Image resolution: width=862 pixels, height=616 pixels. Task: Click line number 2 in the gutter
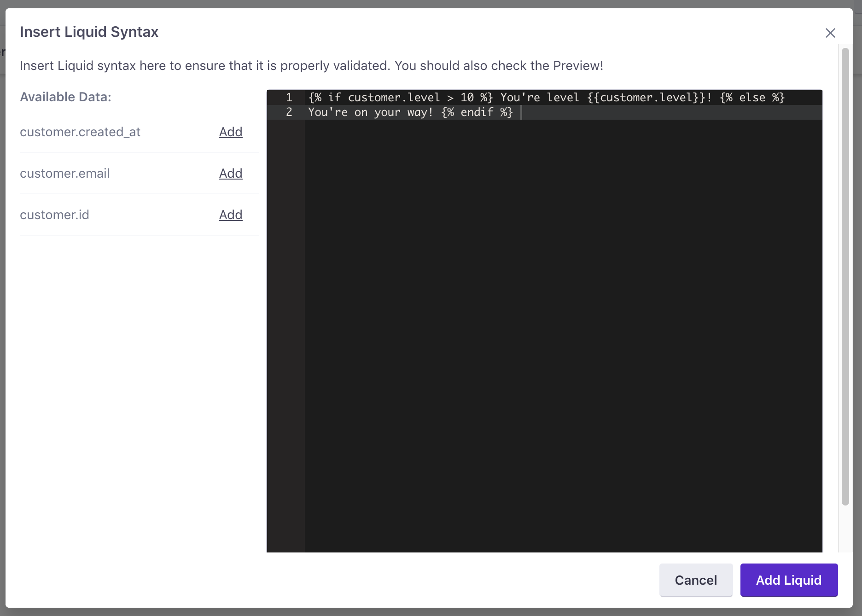tap(289, 112)
